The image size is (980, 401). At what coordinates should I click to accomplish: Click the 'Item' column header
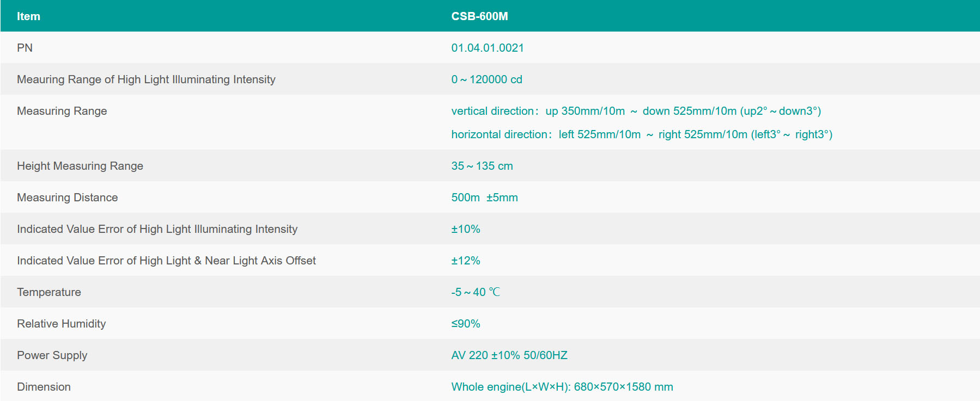pyautogui.click(x=28, y=16)
